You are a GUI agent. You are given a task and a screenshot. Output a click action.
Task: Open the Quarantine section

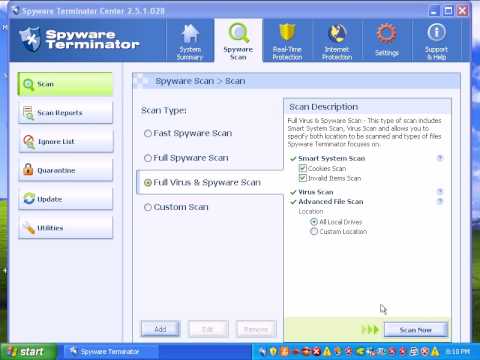tap(65, 170)
